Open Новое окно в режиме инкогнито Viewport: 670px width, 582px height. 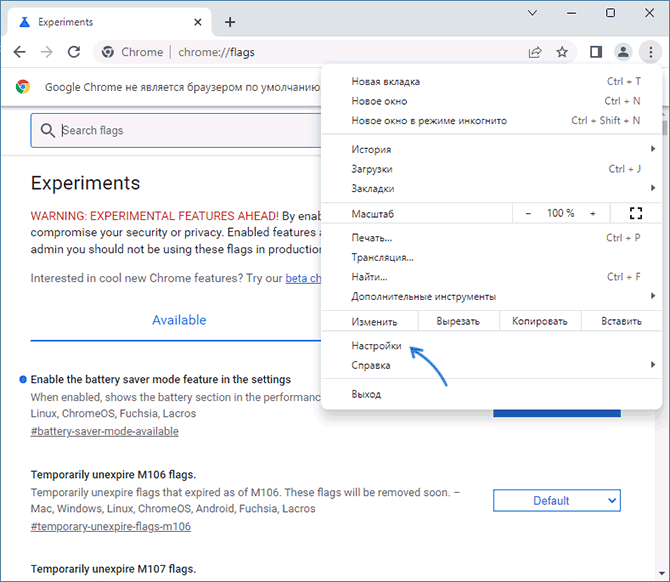(491, 121)
